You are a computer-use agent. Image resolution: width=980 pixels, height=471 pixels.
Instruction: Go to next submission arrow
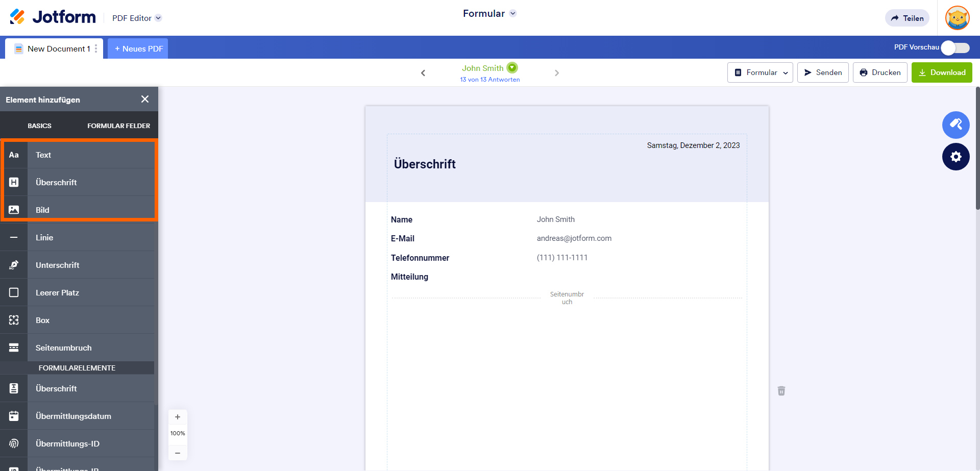(557, 73)
